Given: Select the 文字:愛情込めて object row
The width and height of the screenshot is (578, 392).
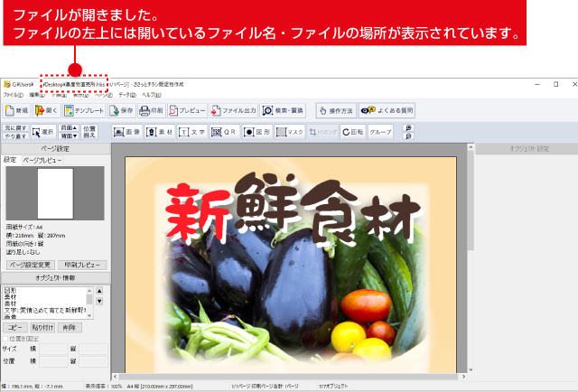Looking at the screenshot, I should pyautogui.click(x=44, y=310).
